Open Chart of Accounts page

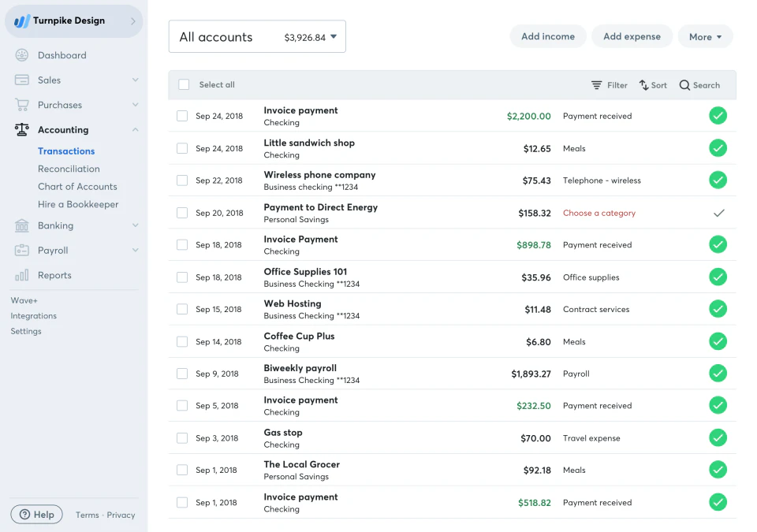pyautogui.click(x=77, y=187)
